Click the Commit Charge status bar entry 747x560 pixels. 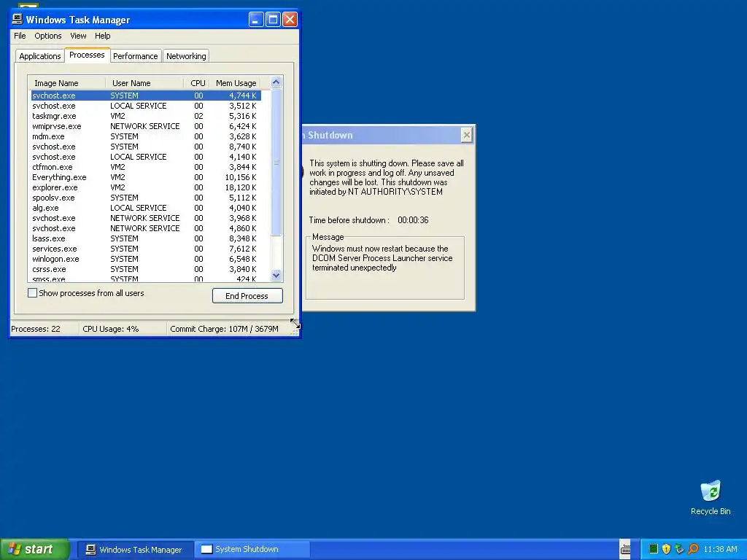click(x=224, y=329)
